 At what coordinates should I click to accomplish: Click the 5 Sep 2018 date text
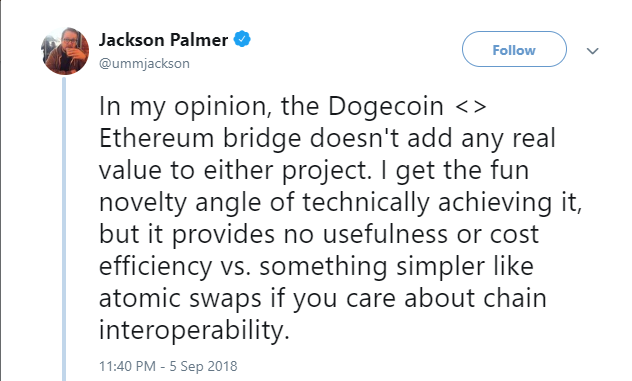[203, 366]
